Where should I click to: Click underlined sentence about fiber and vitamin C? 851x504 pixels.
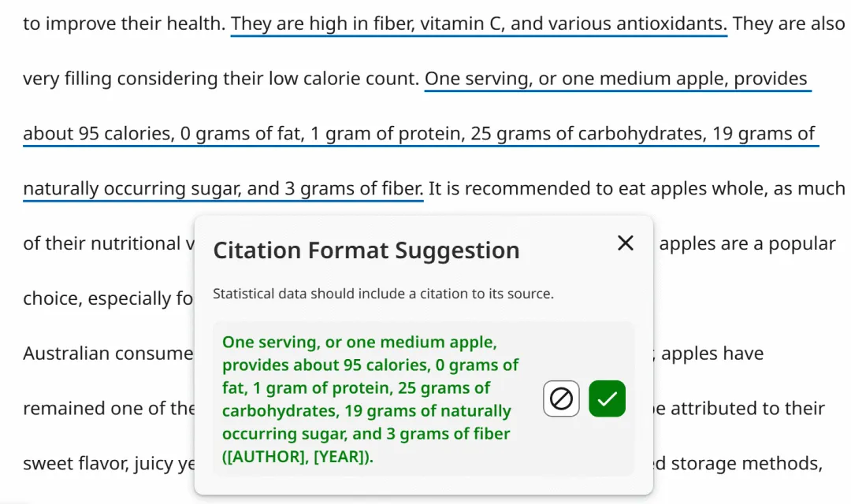point(478,24)
